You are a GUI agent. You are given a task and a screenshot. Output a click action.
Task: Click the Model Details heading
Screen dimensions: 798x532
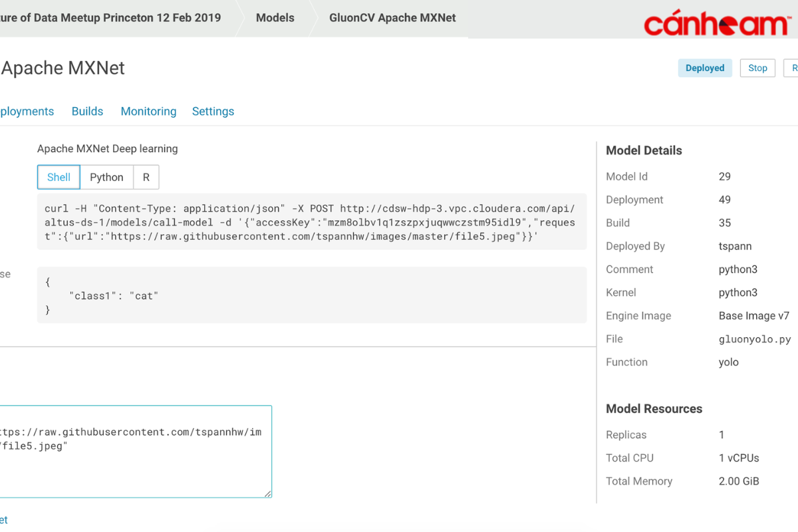(644, 150)
